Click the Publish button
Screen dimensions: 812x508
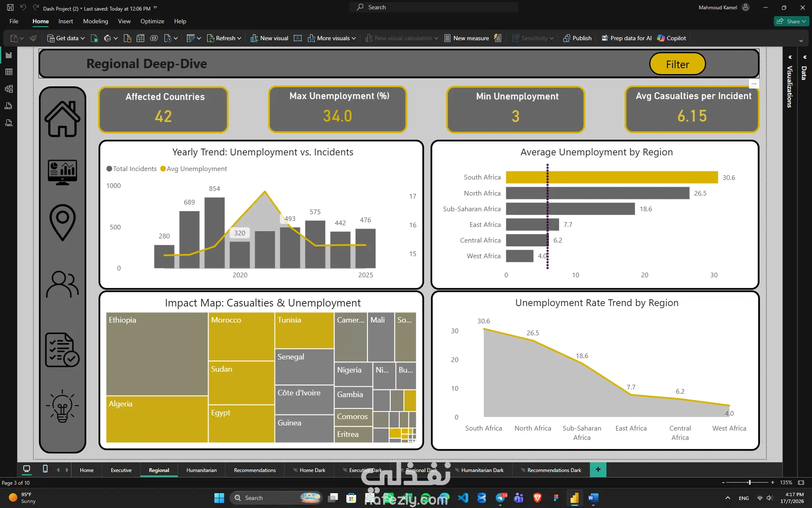(577, 38)
